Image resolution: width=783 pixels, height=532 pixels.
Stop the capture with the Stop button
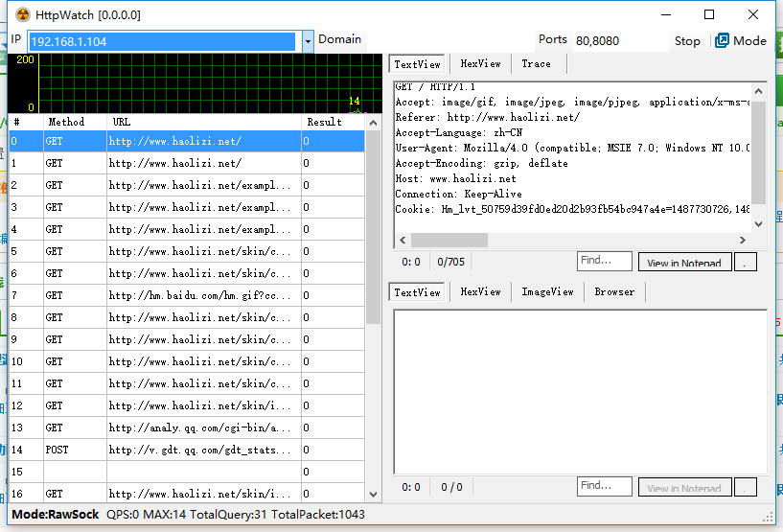pyautogui.click(x=687, y=41)
